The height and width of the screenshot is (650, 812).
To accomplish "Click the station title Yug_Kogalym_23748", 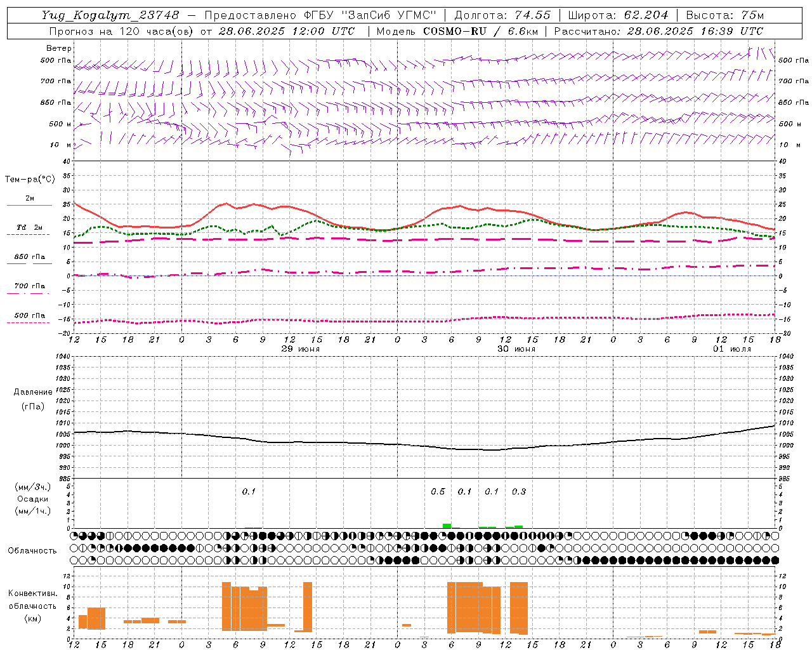I will 110,15.
